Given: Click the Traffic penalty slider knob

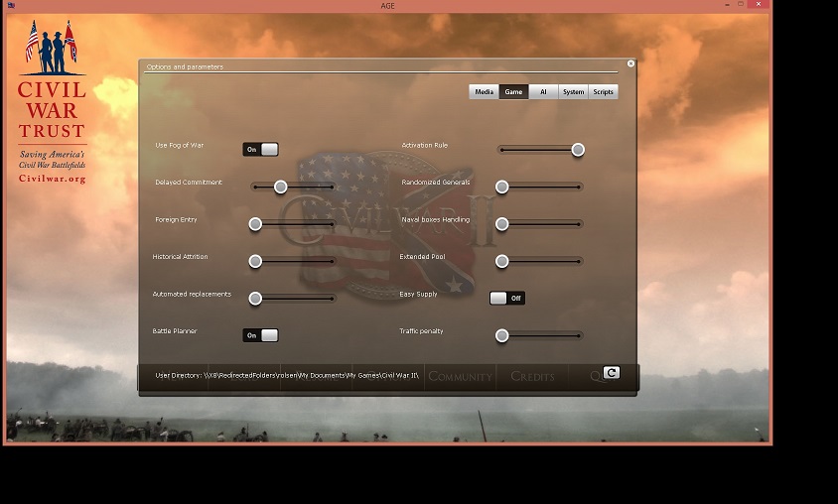Looking at the screenshot, I should point(502,335).
